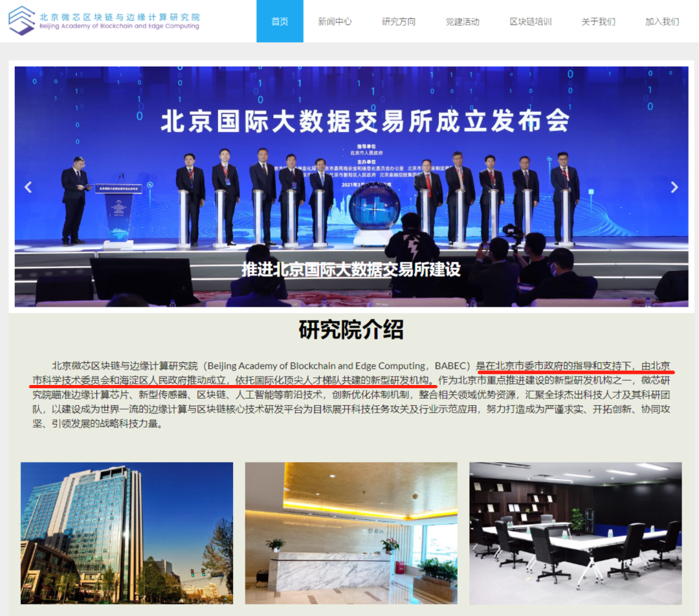The width and height of the screenshot is (699, 616).
Task: Advance to the next carousel slide
Action: point(674,187)
